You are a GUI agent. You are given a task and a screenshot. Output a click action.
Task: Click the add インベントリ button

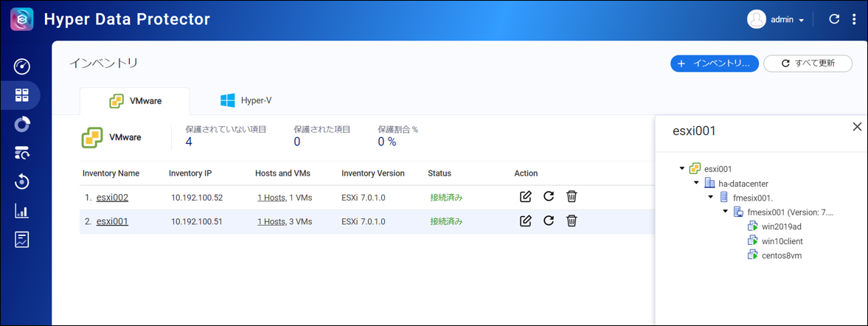[x=714, y=63]
